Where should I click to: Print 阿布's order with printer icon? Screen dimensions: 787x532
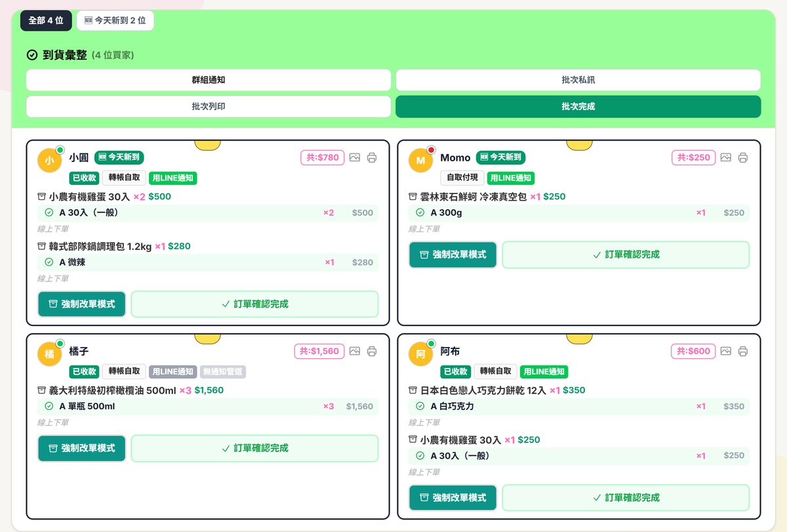click(743, 351)
